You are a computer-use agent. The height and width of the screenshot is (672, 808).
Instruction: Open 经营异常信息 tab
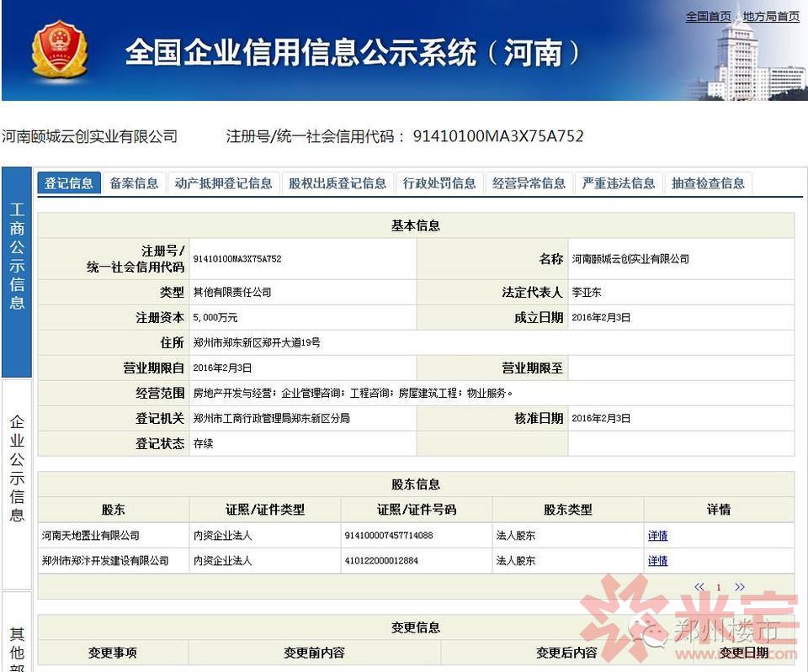(x=529, y=183)
